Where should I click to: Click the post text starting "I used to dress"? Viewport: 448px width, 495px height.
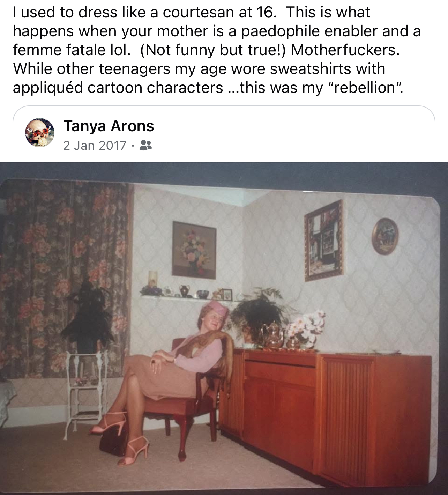(217, 50)
